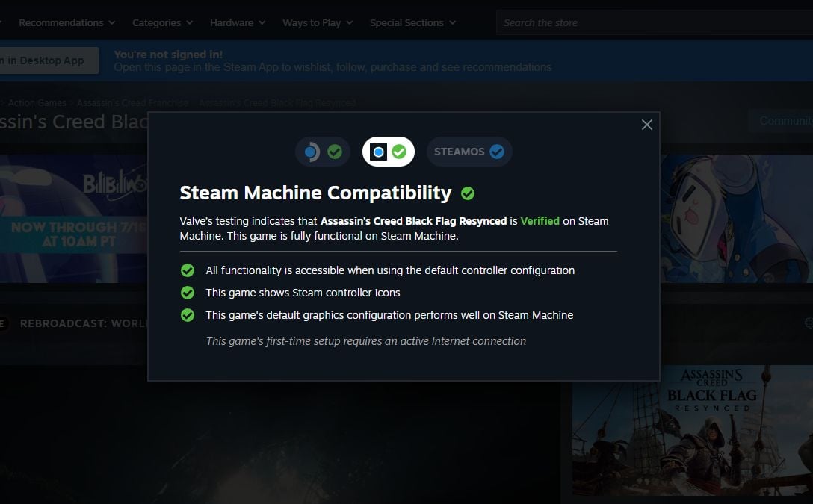Close the Steam Machine Compatibility dialog
Viewport: 813px width, 504px height.
point(646,125)
